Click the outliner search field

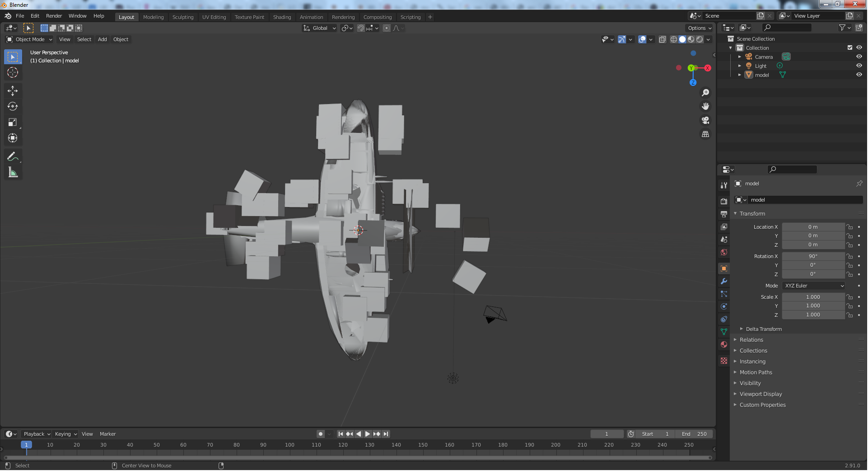(x=787, y=28)
